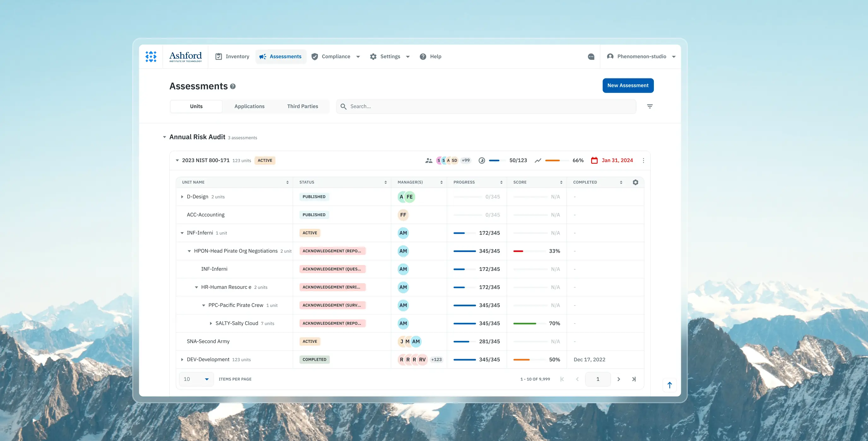This screenshot has width=868, height=441.
Task: Go to the next page of units
Action: (x=619, y=379)
